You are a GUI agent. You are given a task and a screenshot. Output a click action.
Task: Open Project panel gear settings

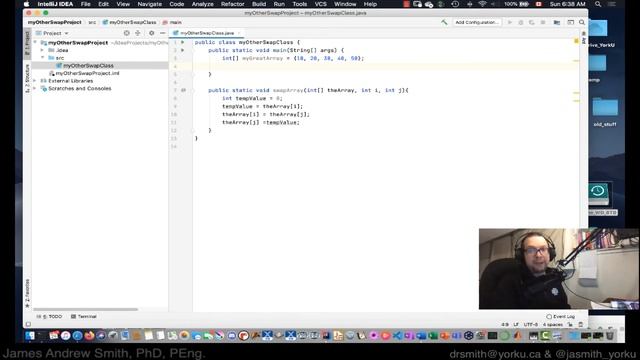[151, 33]
